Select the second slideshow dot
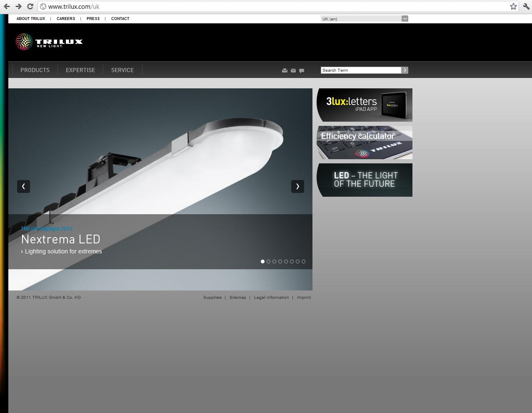Screen dimensions: 532x413 [x=268, y=261]
